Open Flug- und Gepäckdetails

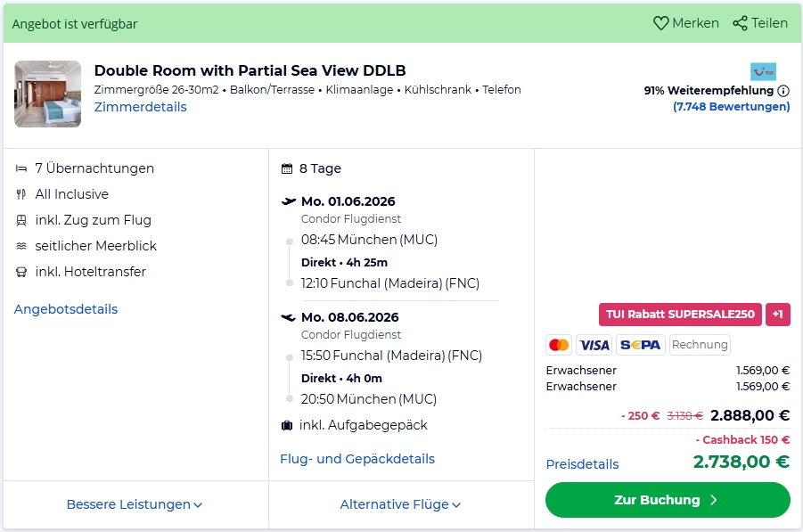point(357,459)
